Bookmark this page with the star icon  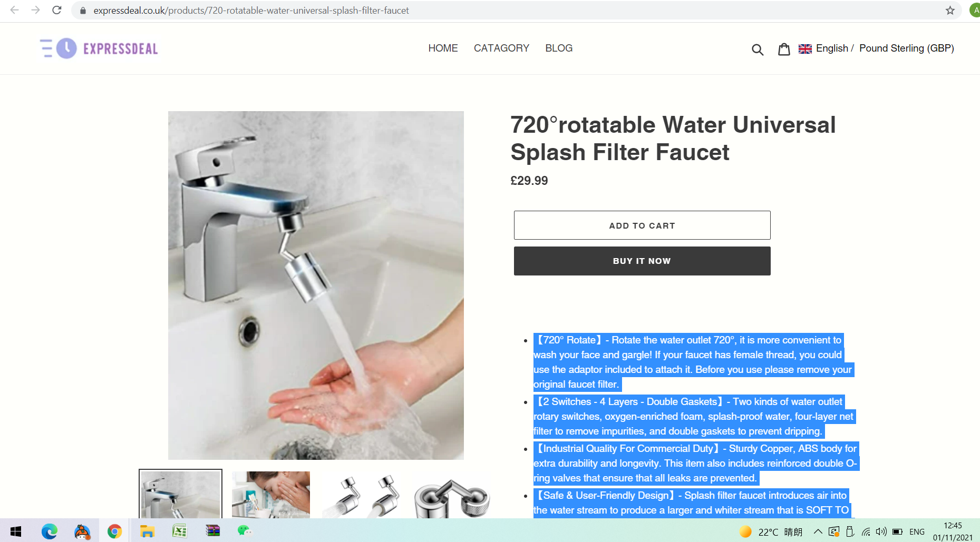(x=950, y=10)
